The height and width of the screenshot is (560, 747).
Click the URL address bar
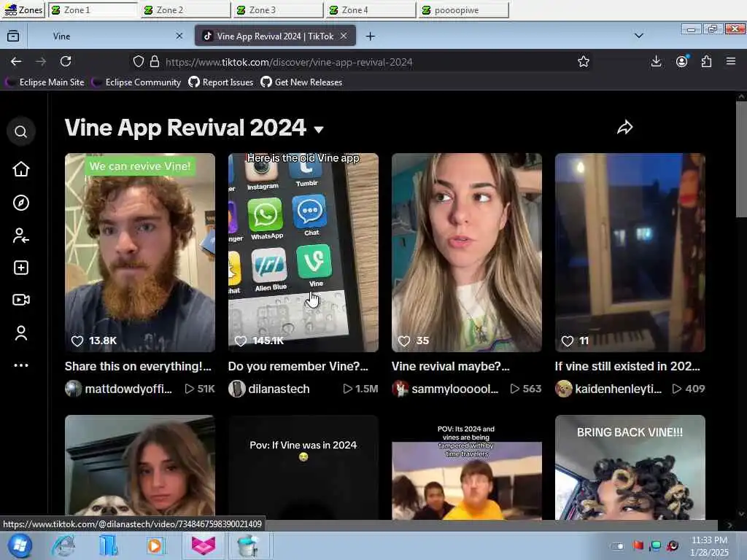[362, 62]
